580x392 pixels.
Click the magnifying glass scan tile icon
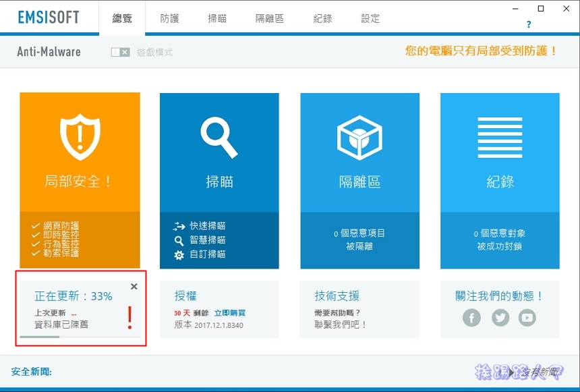pos(219,138)
